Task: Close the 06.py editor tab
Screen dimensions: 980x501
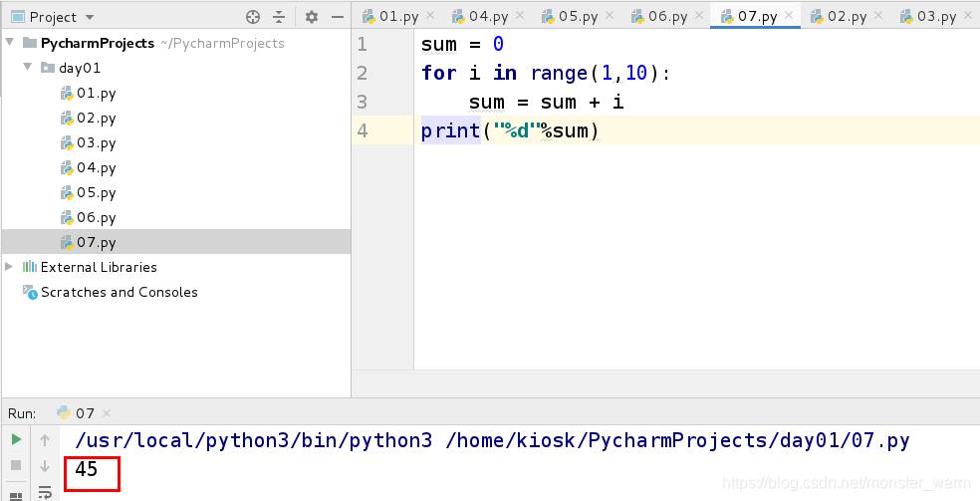Action: coord(699,15)
